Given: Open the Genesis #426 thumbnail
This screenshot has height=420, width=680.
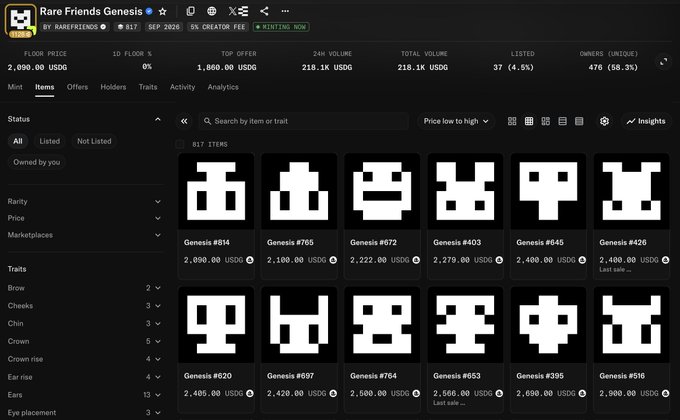Looking at the screenshot, I should coord(631,191).
